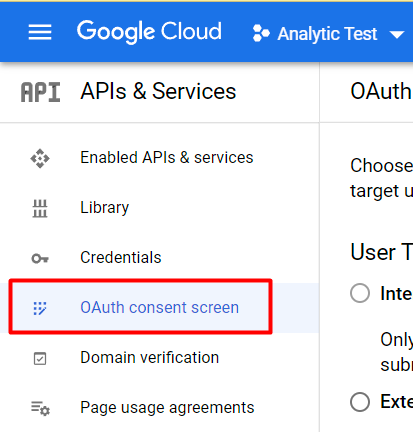
Task: Open the Analytic Test project selector
Action: click(x=328, y=33)
